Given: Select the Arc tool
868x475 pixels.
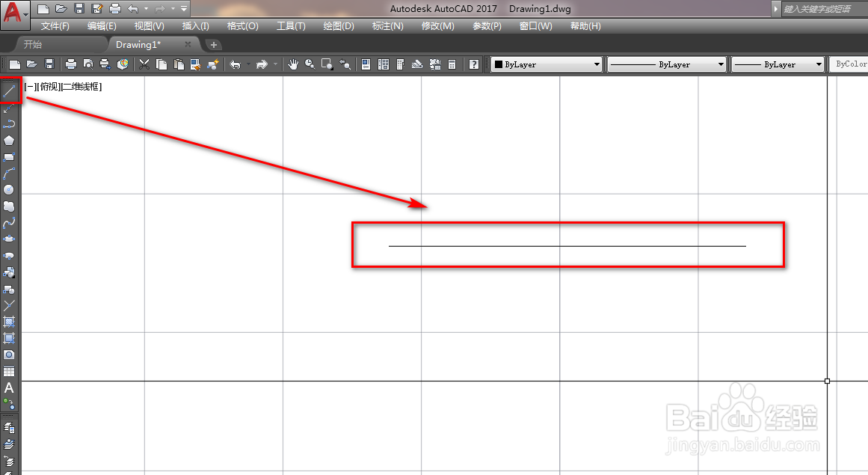Looking at the screenshot, I should (9, 174).
